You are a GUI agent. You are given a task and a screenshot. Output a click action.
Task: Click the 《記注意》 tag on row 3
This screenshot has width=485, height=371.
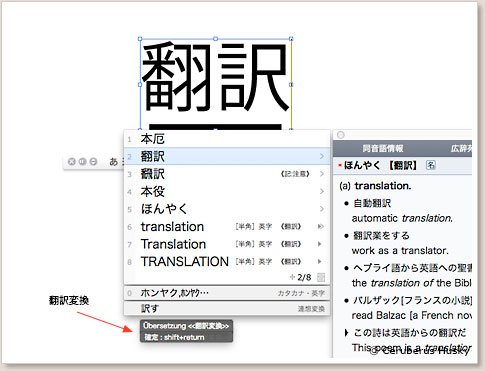(x=295, y=174)
